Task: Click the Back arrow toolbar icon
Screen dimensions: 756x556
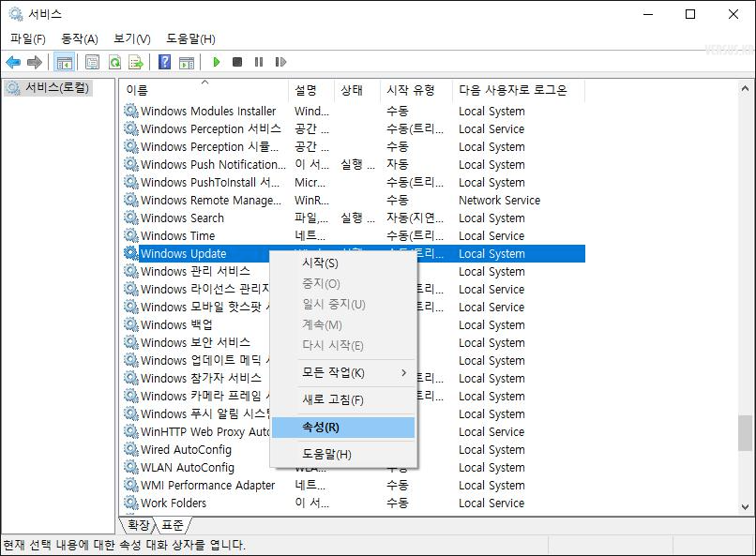Action: point(13,62)
